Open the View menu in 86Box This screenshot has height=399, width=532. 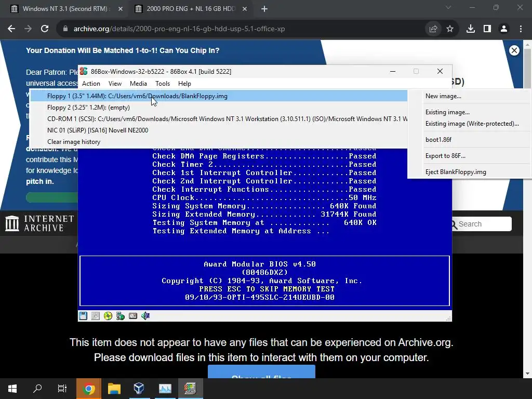click(x=115, y=84)
